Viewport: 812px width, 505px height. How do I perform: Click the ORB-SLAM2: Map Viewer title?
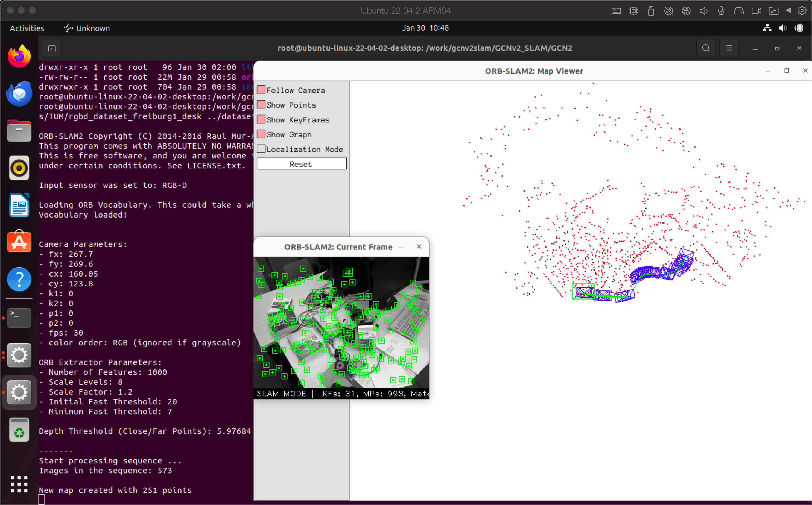click(534, 71)
